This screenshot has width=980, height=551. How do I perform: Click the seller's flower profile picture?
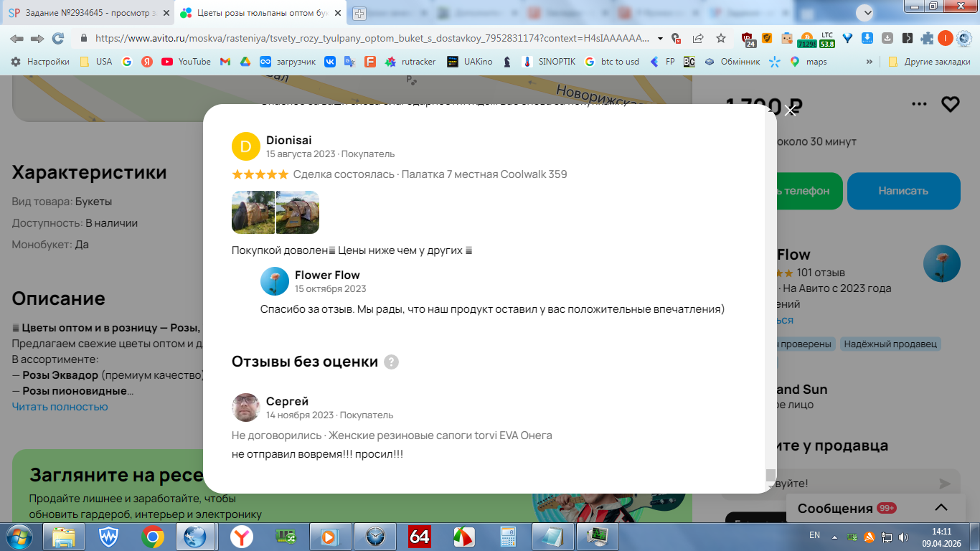pos(942,263)
